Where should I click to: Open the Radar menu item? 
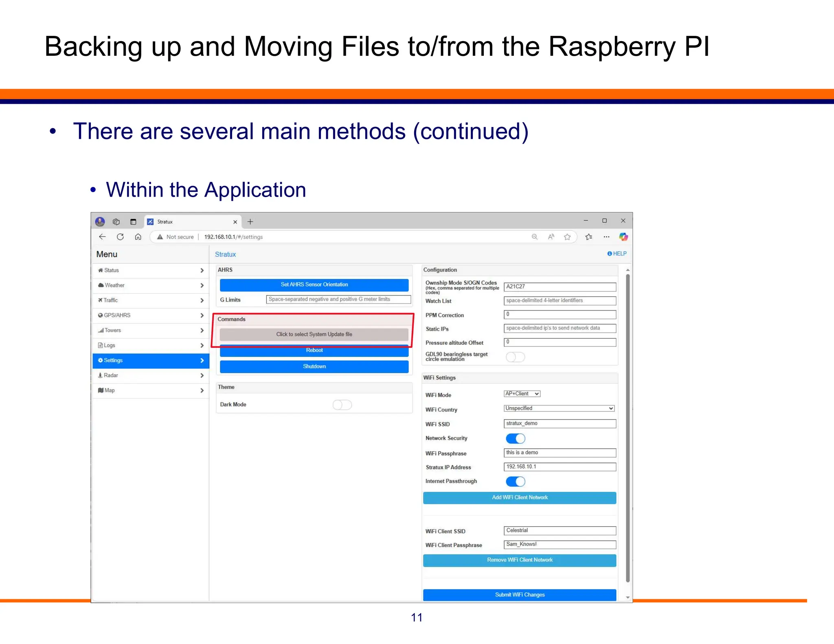pos(151,375)
